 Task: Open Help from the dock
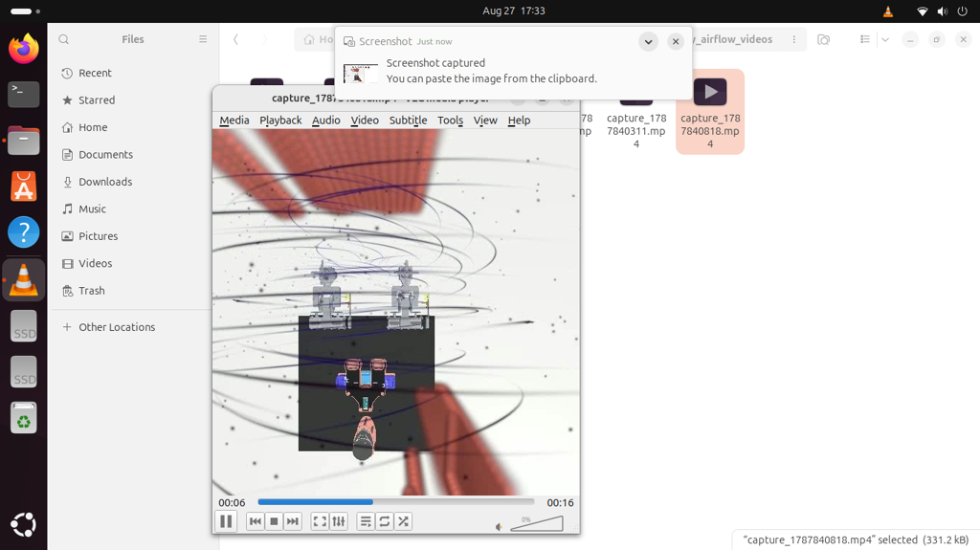24,232
